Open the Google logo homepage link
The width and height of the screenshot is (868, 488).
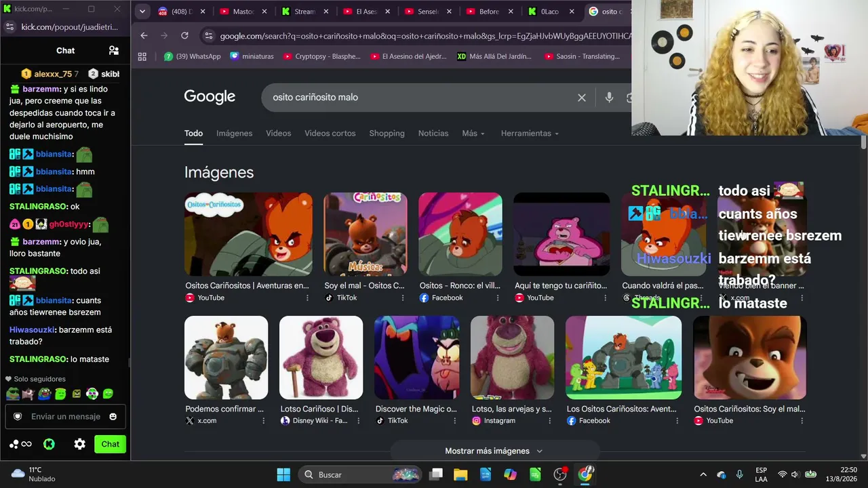coord(210,97)
